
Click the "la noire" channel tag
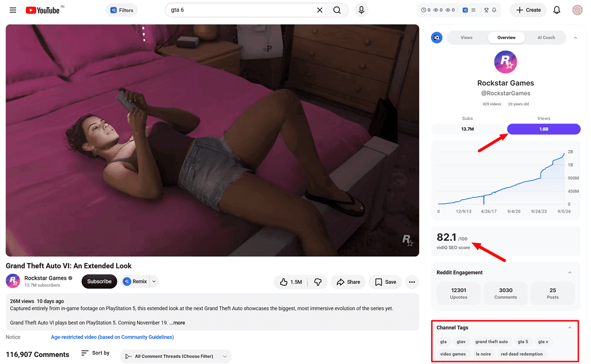click(x=483, y=354)
